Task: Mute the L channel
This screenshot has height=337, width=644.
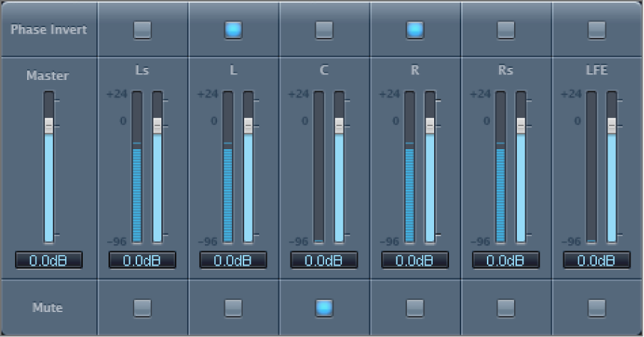Action: tap(233, 308)
